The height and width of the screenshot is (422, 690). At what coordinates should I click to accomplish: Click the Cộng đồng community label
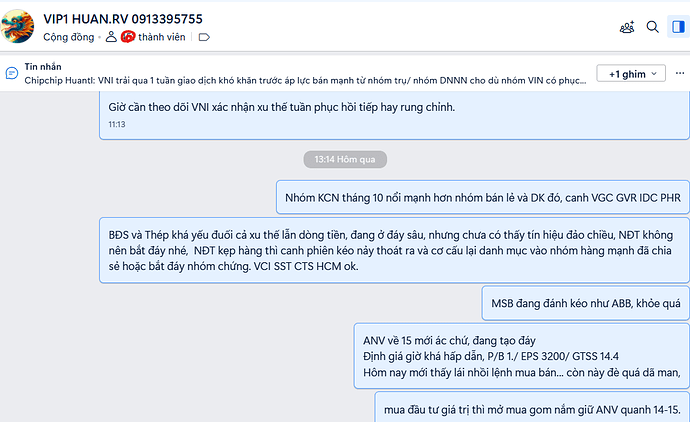[x=69, y=37]
